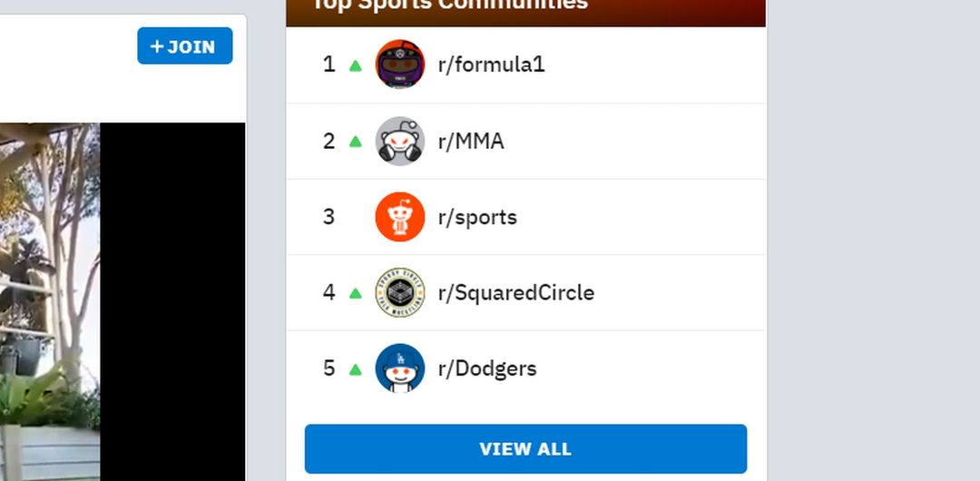Click the green rising arrow for r/Dodgers
980x481 pixels.
tap(356, 369)
